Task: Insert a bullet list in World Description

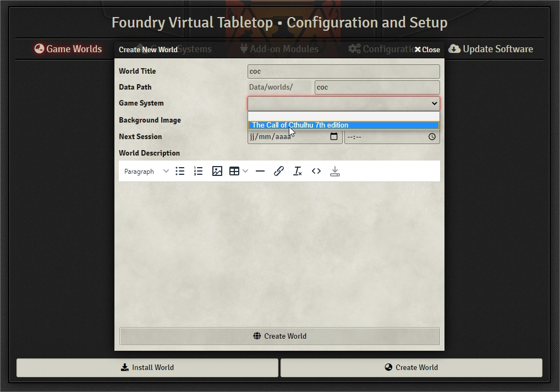Action: coord(180,172)
